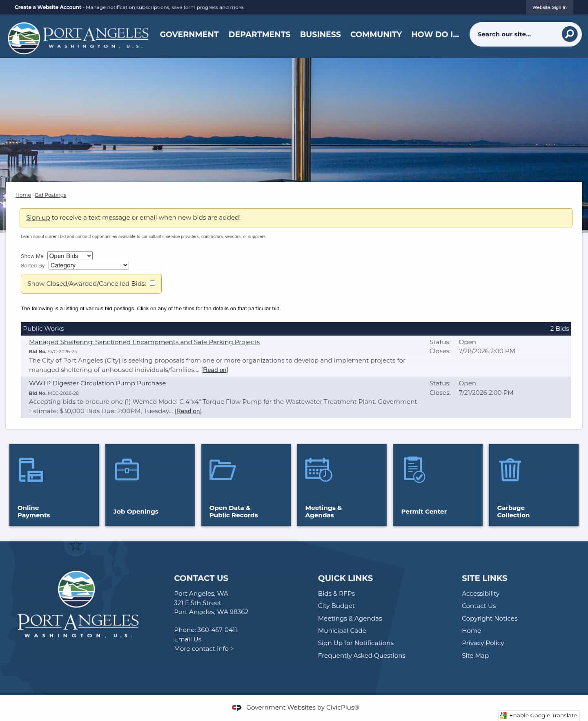Open the Port Angeles header logo
The width and height of the screenshot is (588, 721).
pyautogui.click(x=78, y=38)
